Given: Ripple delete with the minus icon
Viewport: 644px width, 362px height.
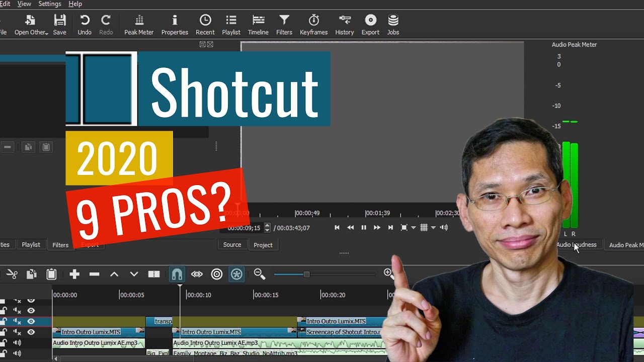Looking at the screenshot, I should 94,274.
